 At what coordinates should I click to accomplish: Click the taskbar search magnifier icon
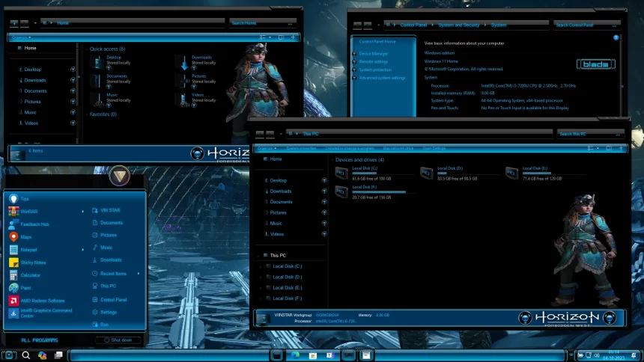point(25,355)
